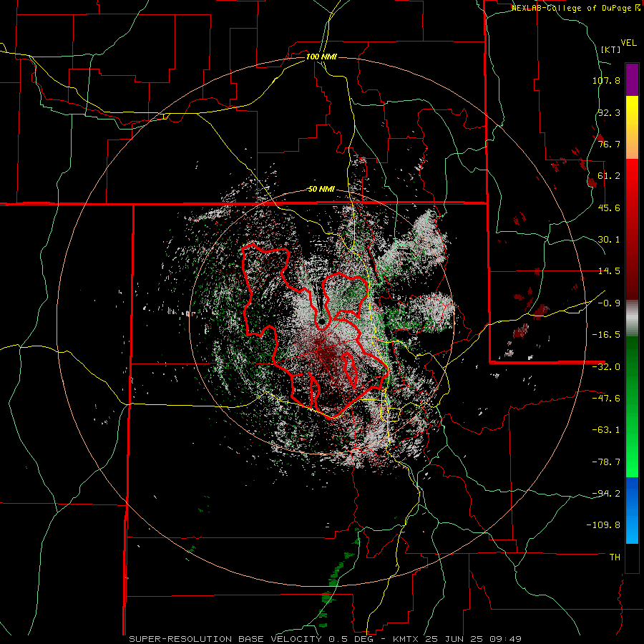Screen dimensions: 644x644
Task: Click the Super-Resolution Base Velocity caption
Action: (326, 639)
